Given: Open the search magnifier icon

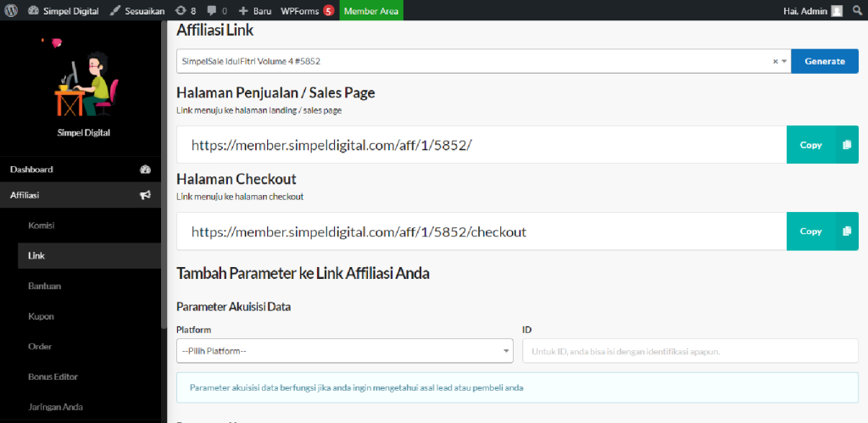Looking at the screenshot, I should click(x=857, y=10).
